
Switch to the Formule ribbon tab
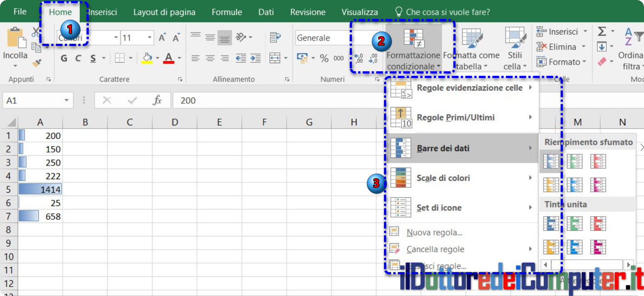click(x=227, y=12)
